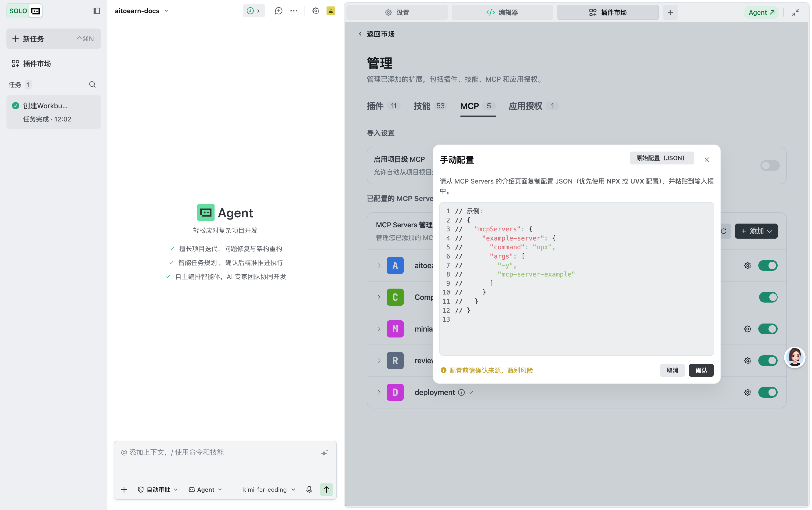The image size is (812, 510).
Task: Select the MCP 5 tab
Action: point(478,106)
